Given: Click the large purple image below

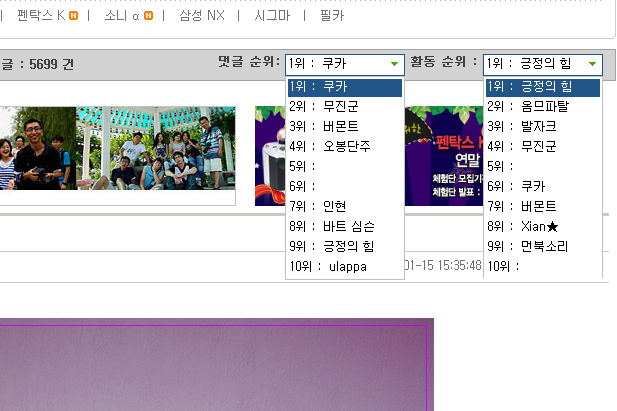Looking at the screenshot, I should (216, 365).
